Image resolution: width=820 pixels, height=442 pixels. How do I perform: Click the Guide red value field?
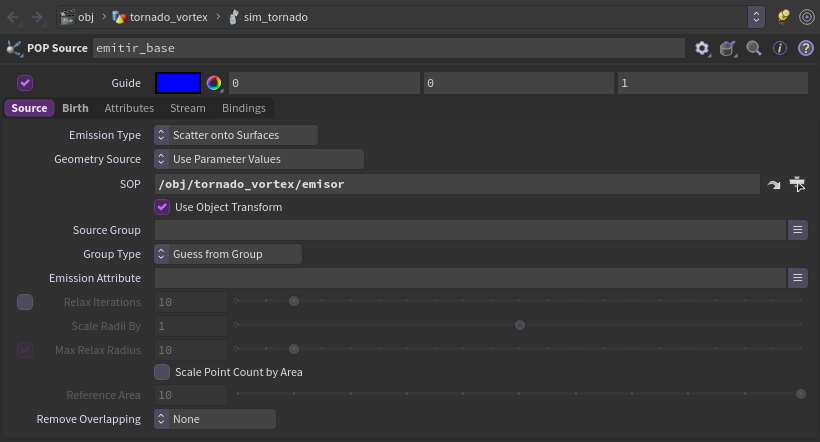pyautogui.click(x=324, y=83)
